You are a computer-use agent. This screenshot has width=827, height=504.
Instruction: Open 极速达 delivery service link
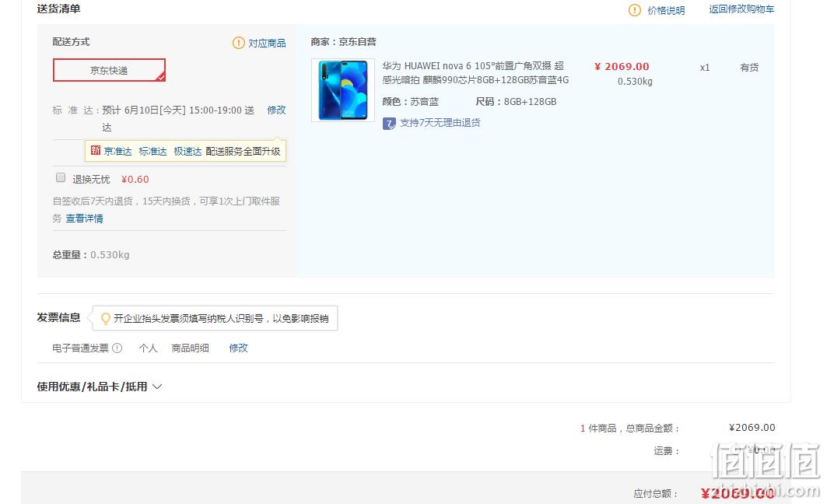click(187, 152)
